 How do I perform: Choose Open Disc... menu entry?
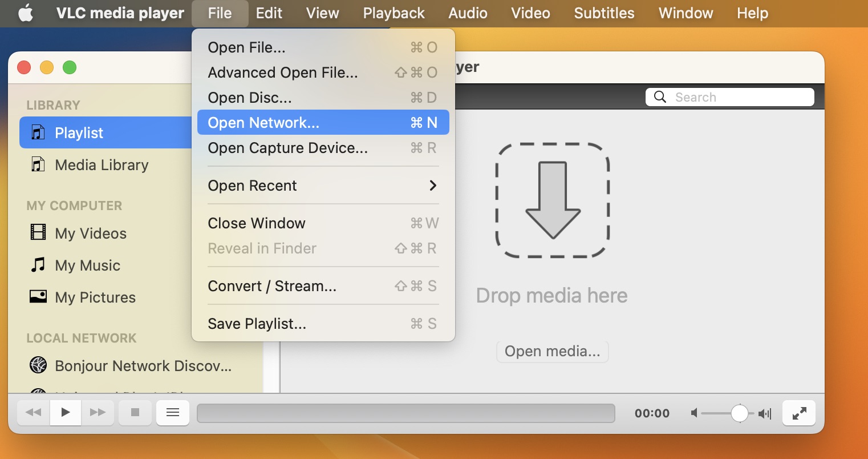tap(323, 98)
